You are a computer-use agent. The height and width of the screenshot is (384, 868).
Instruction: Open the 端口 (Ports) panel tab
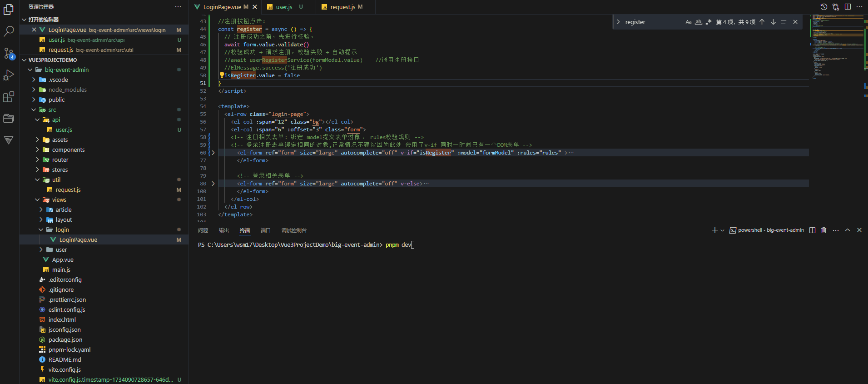click(x=266, y=230)
